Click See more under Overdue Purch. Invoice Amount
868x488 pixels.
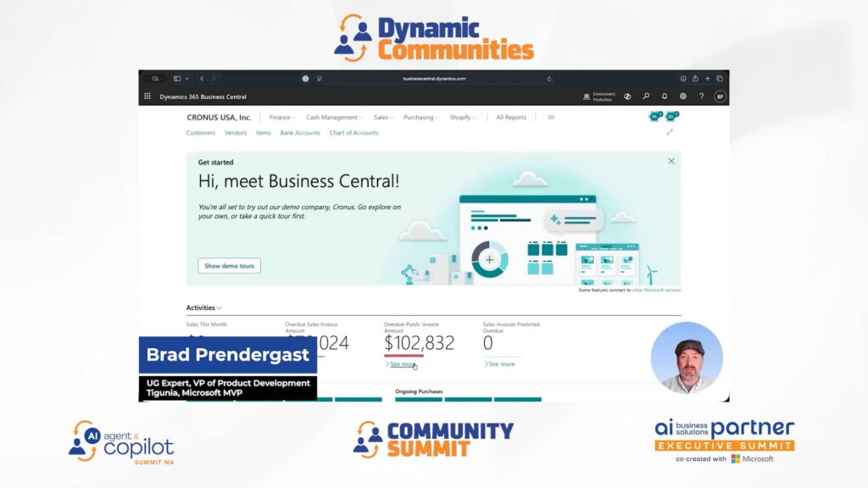pos(403,364)
